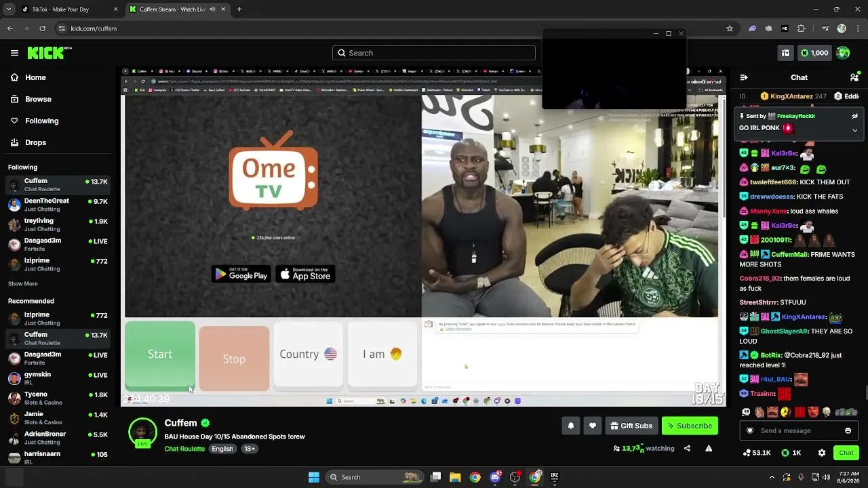This screenshot has width=868, height=488.
Task: Click the App Store badge in OmeTV
Action: click(305, 274)
